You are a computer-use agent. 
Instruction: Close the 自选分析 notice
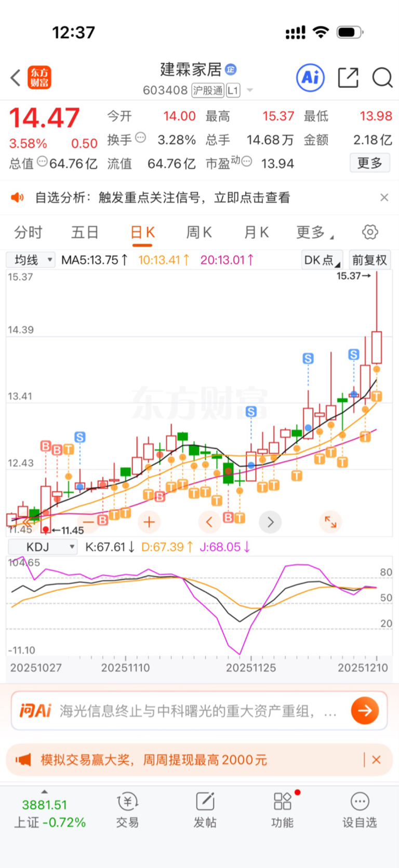coord(384,197)
